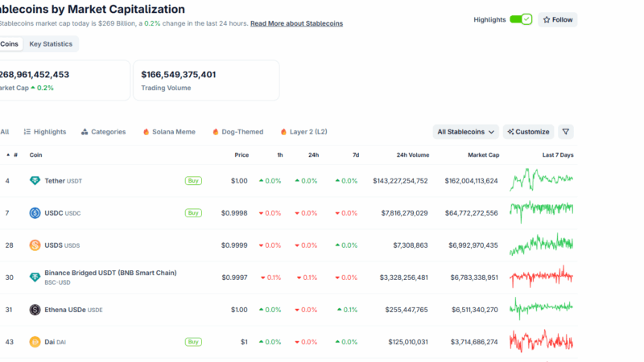Open Ethena USDe's 7-day sparkline chart
644x362 pixels.
pyautogui.click(x=541, y=308)
